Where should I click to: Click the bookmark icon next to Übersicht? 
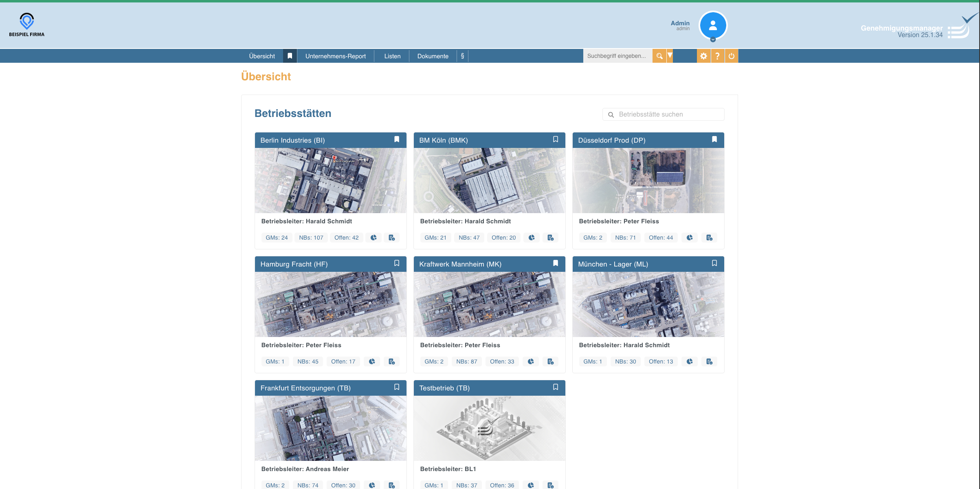point(290,56)
